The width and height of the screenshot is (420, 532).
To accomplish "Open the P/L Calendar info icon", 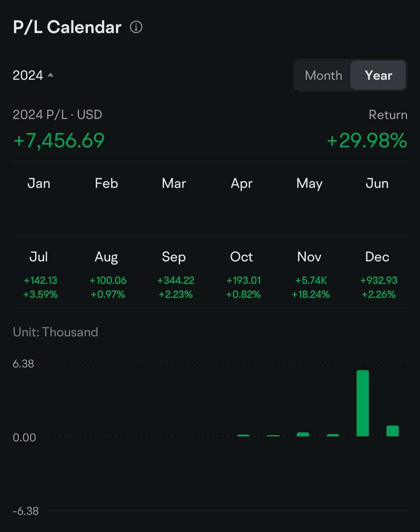I will click(136, 27).
